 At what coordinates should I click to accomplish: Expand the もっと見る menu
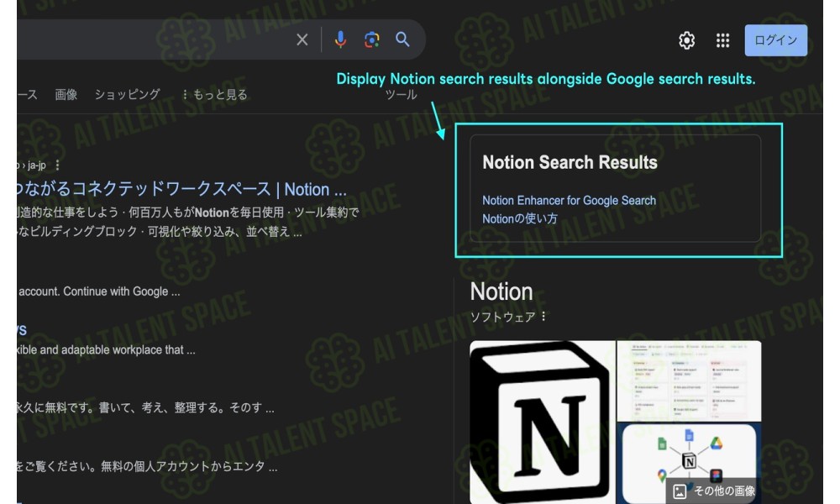pyautogui.click(x=214, y=95)
